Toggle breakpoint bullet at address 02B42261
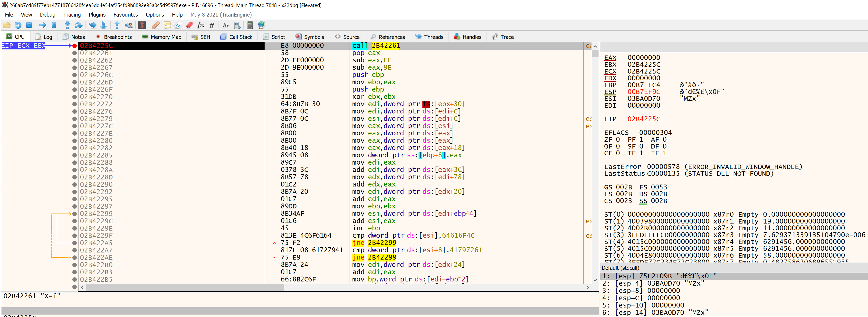 (75, 53)
